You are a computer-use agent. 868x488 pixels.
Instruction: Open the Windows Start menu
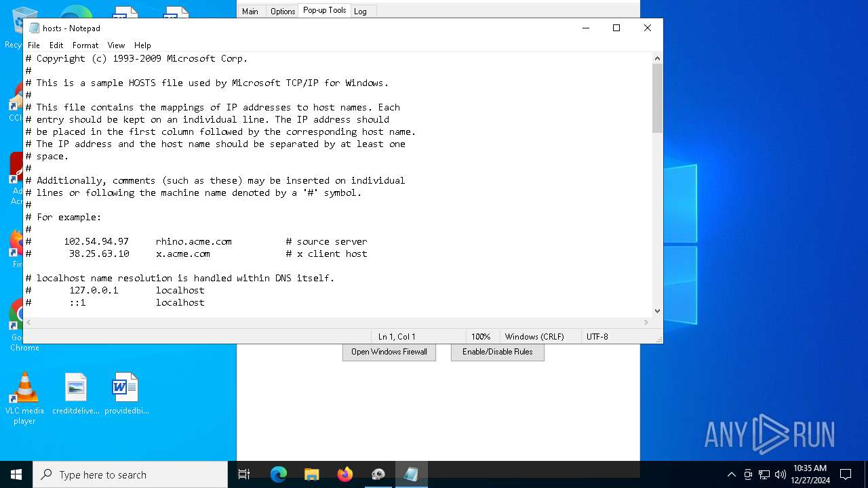(16, 474)
